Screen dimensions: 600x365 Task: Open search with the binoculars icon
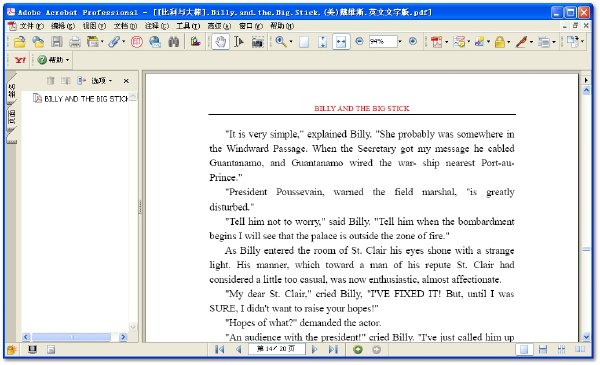[x=174, y=42]
